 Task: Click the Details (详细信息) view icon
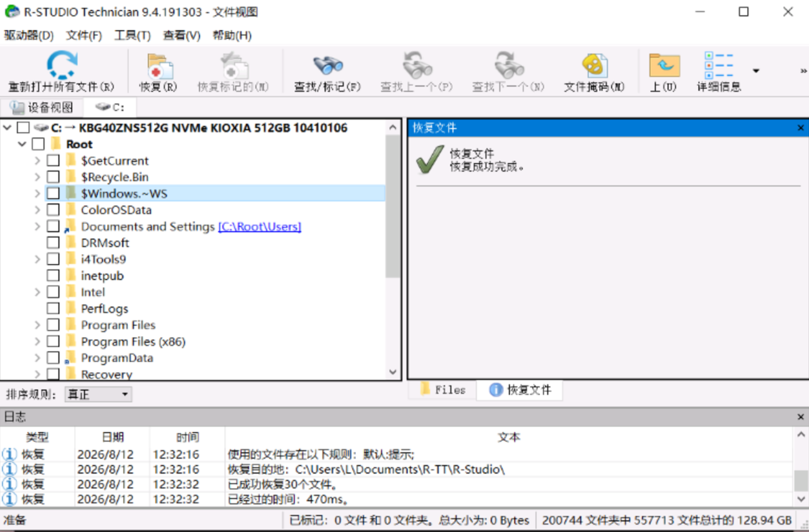(719, 65)
